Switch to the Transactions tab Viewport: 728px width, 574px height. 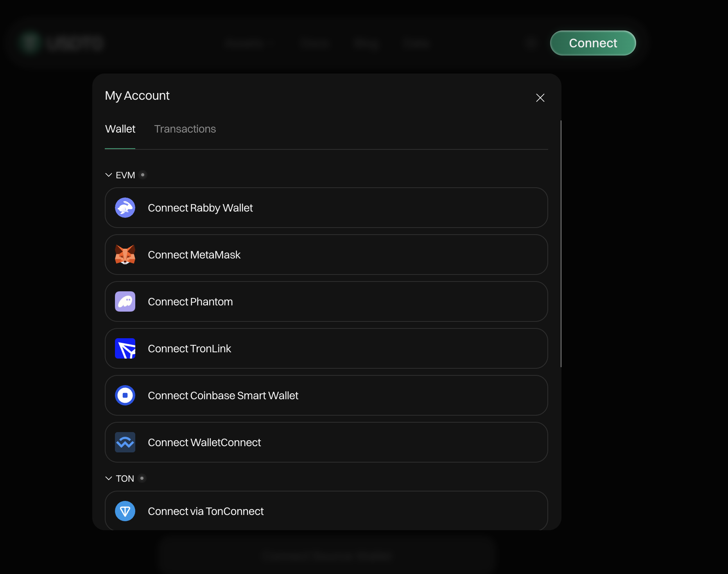tap(185, 129)
